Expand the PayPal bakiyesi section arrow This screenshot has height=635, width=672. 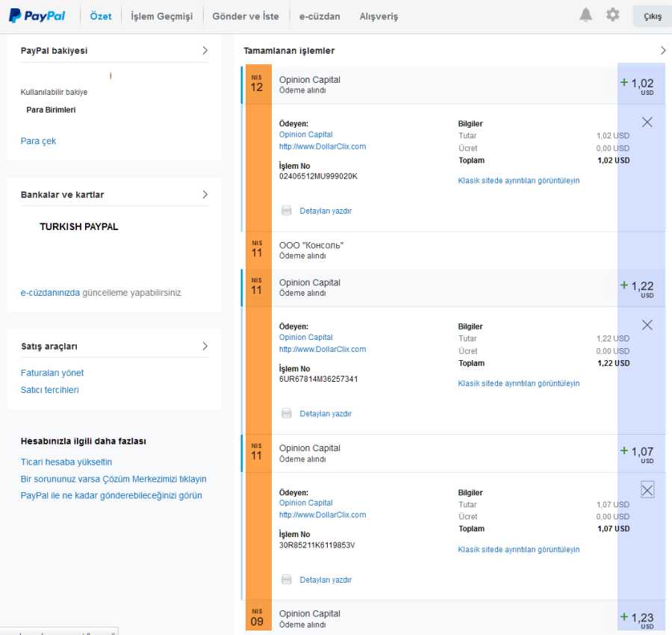pyautogui.click(x=205, y=51)
